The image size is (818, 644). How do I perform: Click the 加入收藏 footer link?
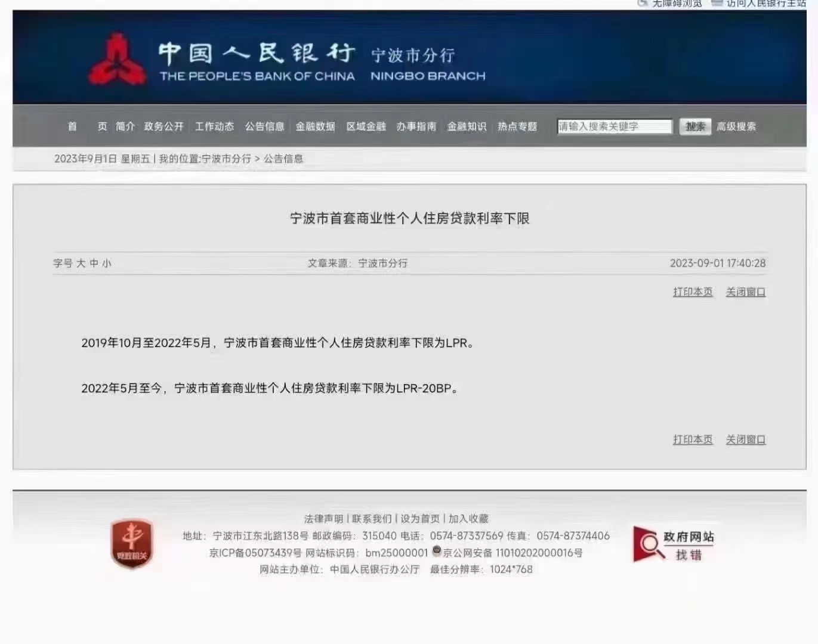pyautogui.click(x=468, y=519)
